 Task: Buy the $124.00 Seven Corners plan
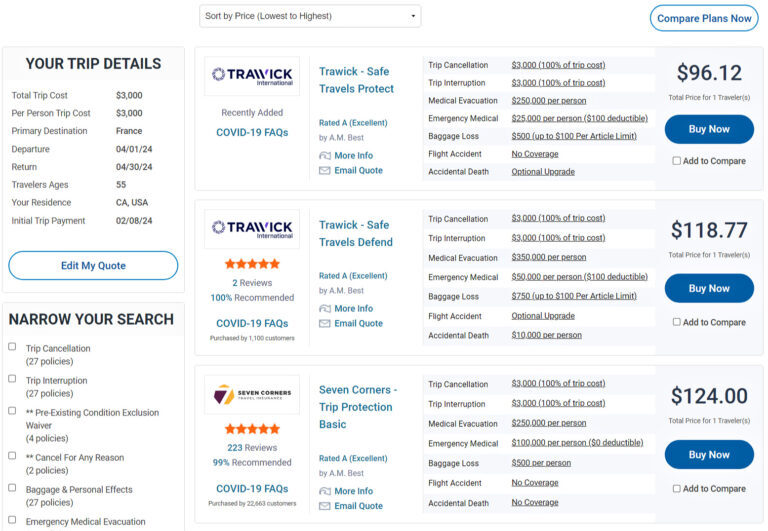[709, 455]
